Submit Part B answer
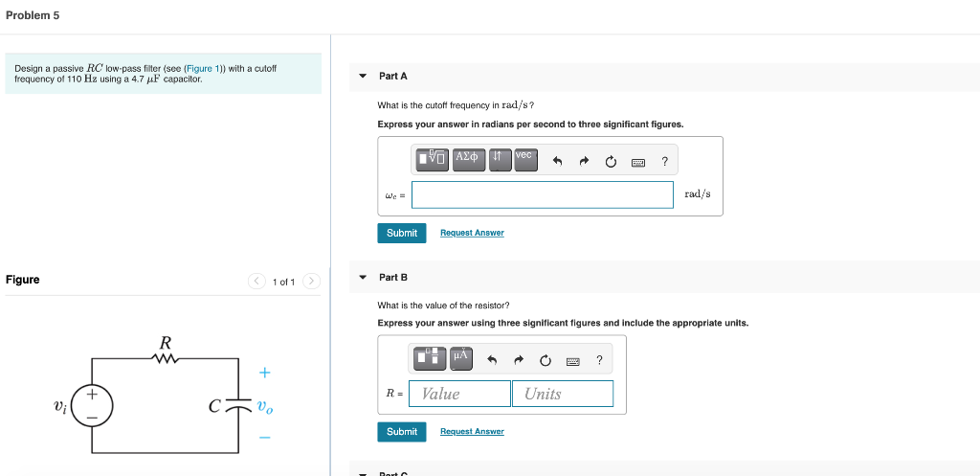The image size is (980, 476). tap(402, 432)
